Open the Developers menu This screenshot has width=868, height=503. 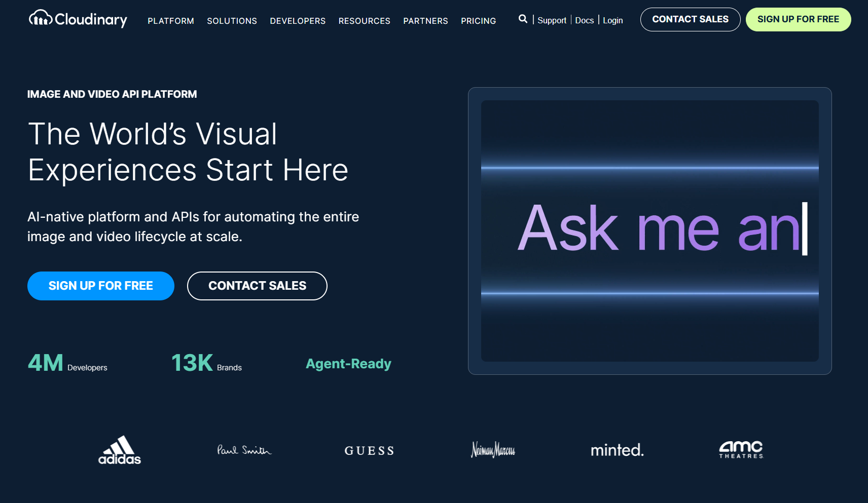click(298, 21)
